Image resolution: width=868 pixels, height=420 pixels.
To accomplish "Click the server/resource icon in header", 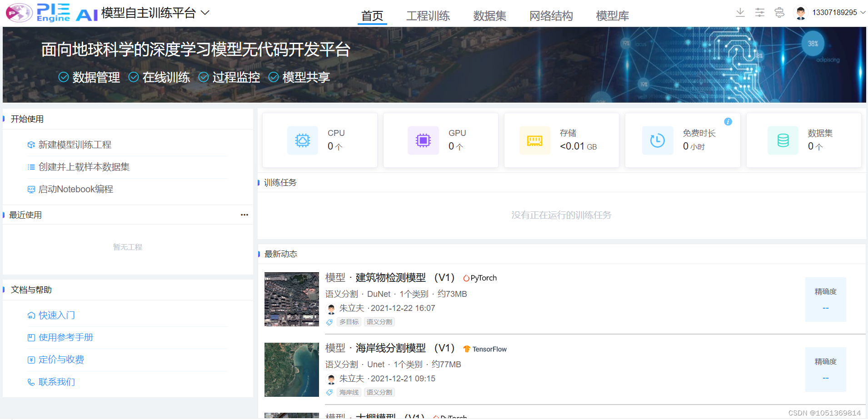I will 779,12.
